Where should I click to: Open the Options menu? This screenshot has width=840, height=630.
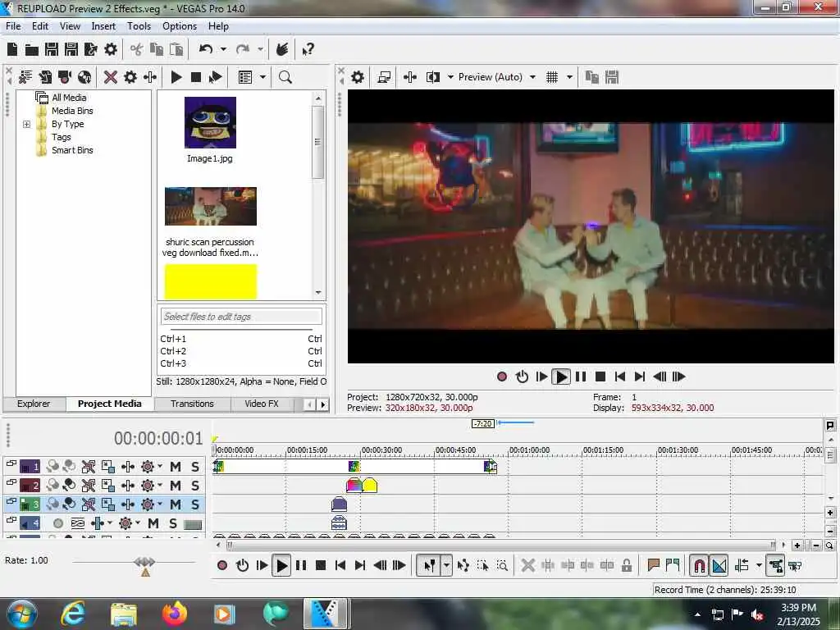click(180, 26)
